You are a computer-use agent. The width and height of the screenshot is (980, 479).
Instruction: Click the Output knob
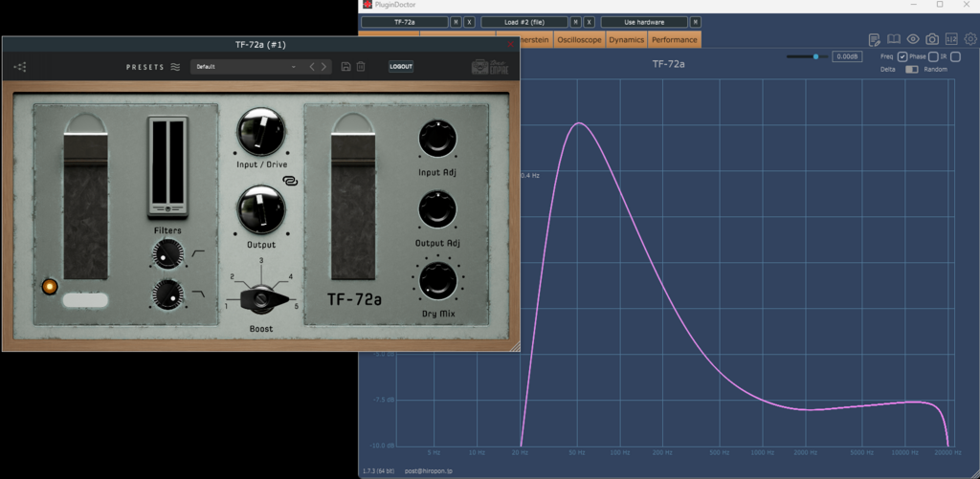260,210
